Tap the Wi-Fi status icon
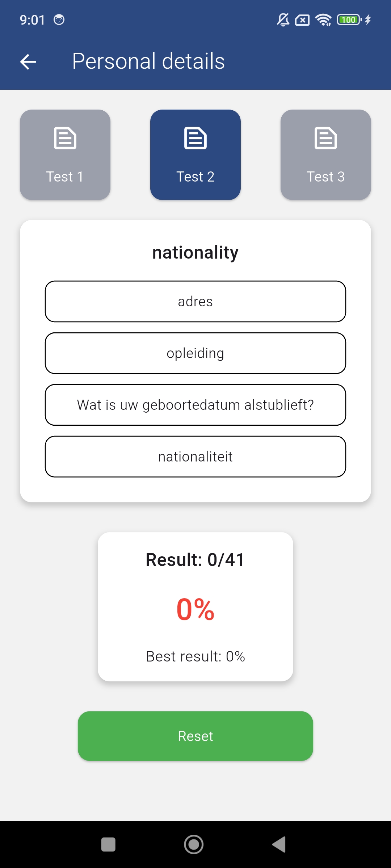 coord(323,20)
